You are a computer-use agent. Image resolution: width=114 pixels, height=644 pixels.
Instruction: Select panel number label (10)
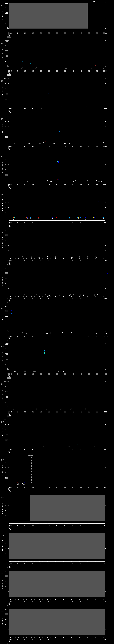pyautogui.click(x=3, y=346)
